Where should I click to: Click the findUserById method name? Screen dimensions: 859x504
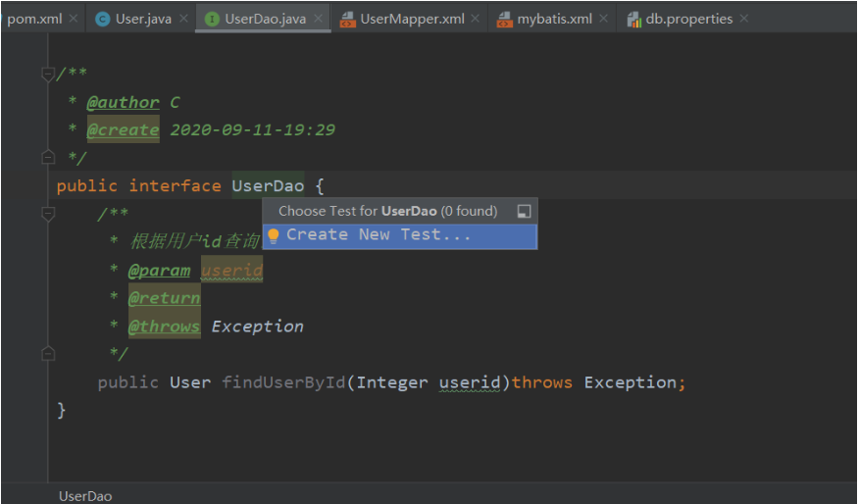point(283,382)
